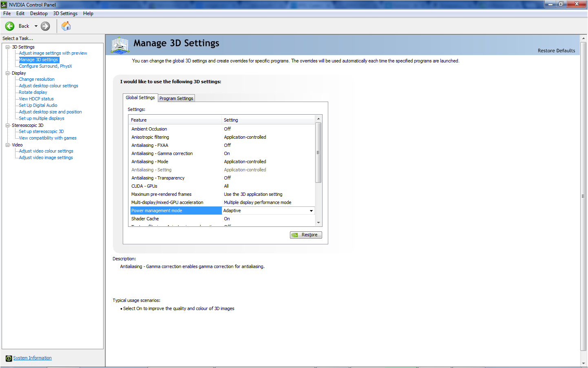The width and height of the screenshot is (588, 368).
Task: Select the Global Settings tab
Action: coord(140,98)
